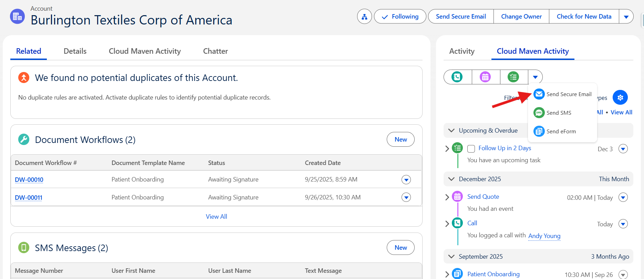Screen dimensions: 644x279
Task: Click the SMS Messages phone icon
Action: [24, 248]
